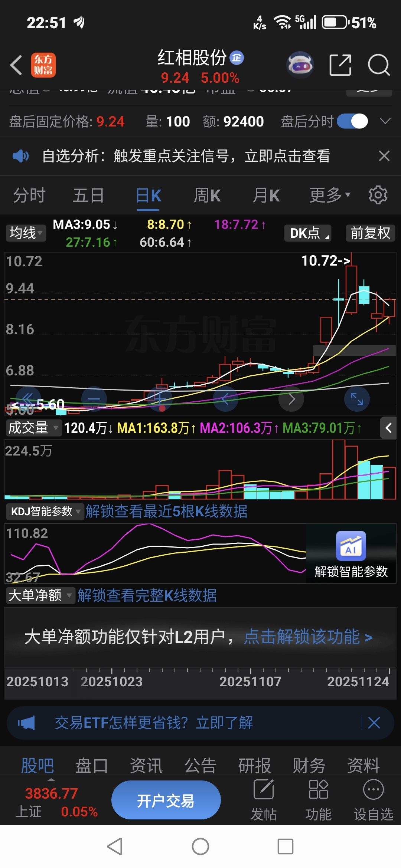Open the KDJ智能参数 dropdown
The image size is (401, 868).
click(45, 512)
